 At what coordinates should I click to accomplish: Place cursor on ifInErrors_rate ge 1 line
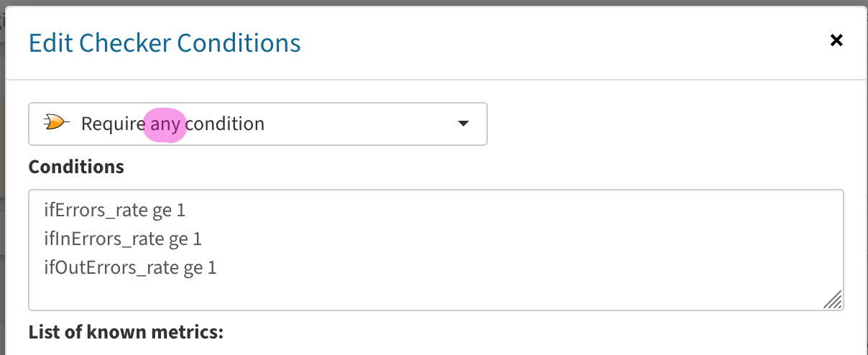coord(123,239)
